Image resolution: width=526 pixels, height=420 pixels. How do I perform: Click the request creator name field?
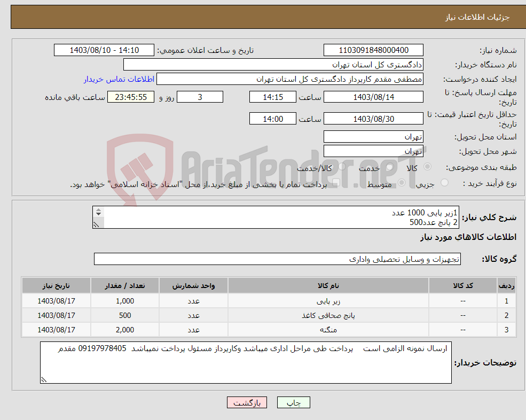tap(290, 79)
